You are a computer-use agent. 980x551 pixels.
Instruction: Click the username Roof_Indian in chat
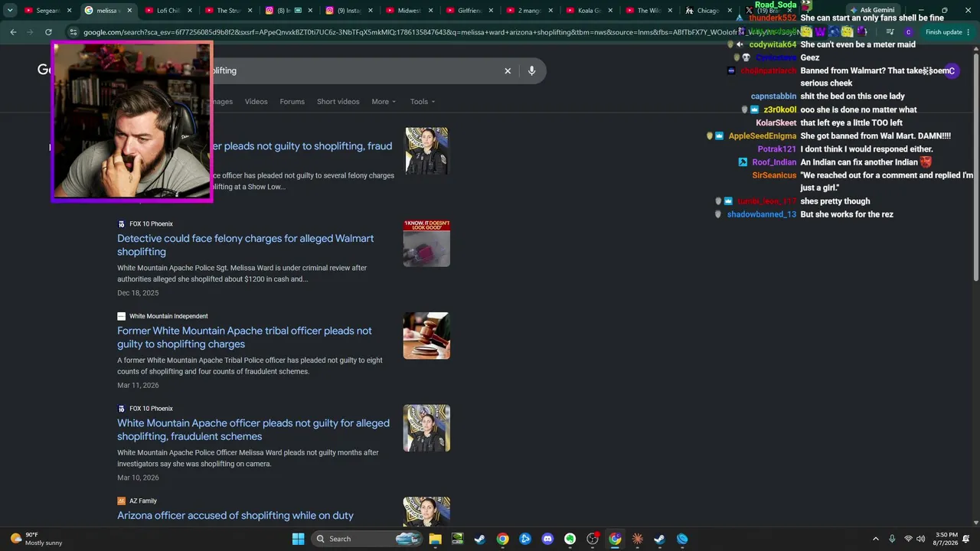774,162
